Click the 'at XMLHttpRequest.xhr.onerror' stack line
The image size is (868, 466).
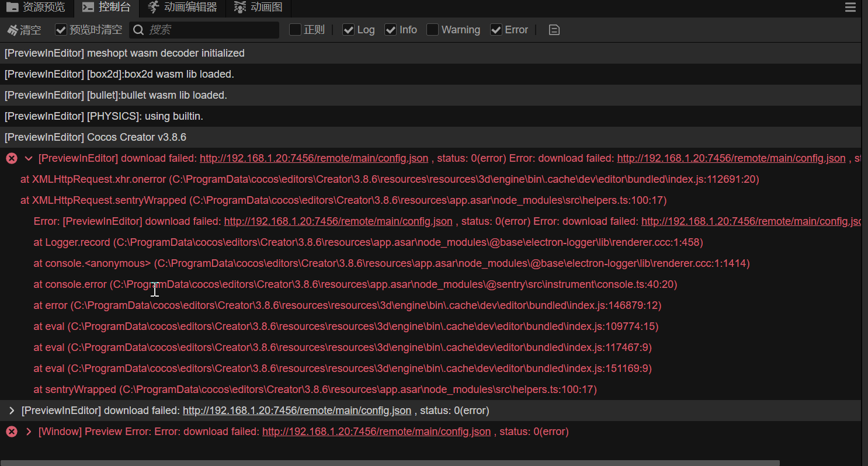390,179
